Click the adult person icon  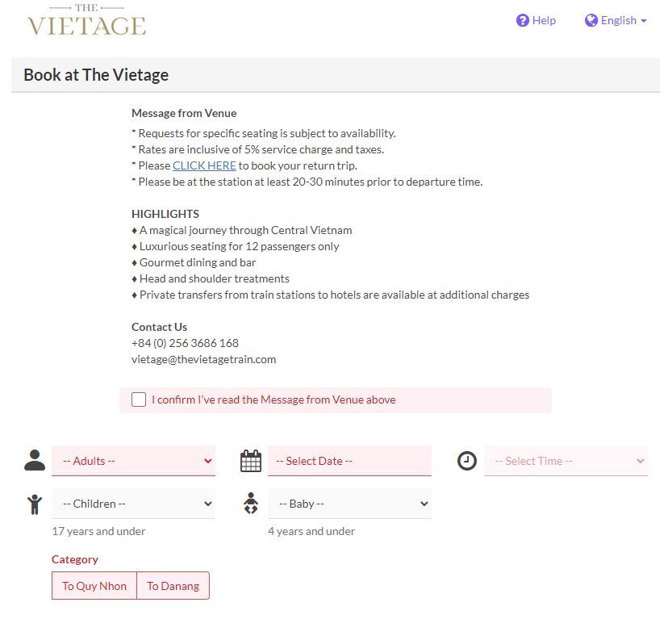point(35,461)
